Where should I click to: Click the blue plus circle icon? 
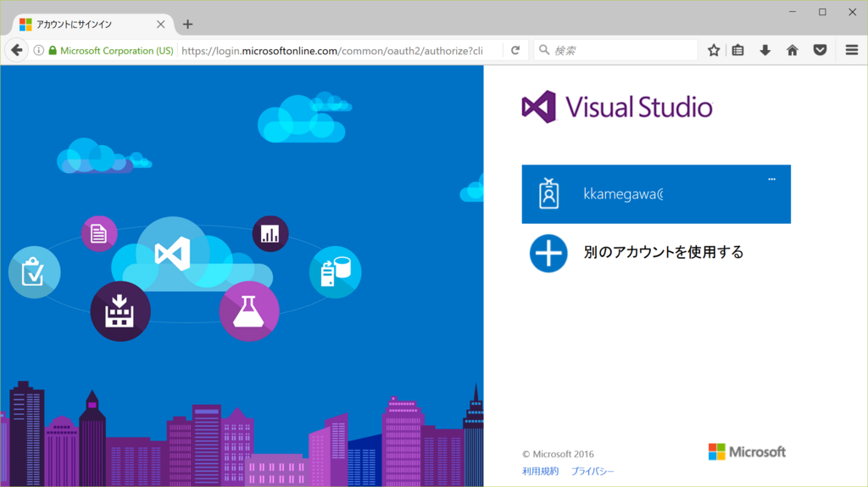click(x=548, y=253)
